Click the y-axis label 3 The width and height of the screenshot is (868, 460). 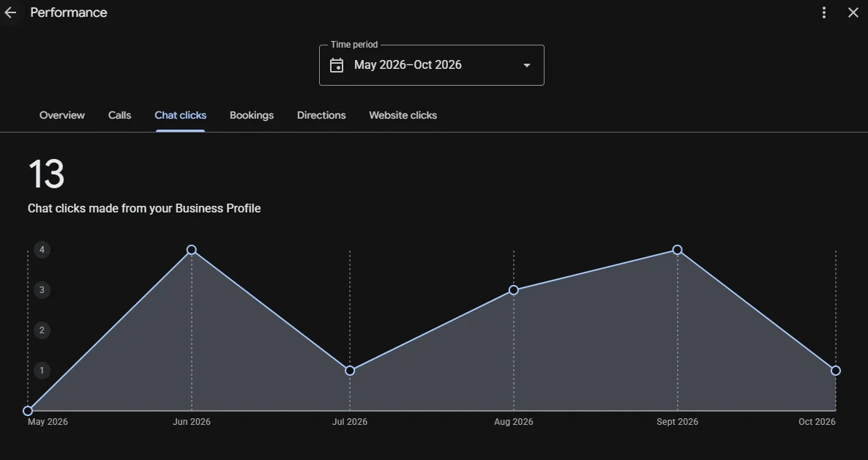click(x=42, y=290)
